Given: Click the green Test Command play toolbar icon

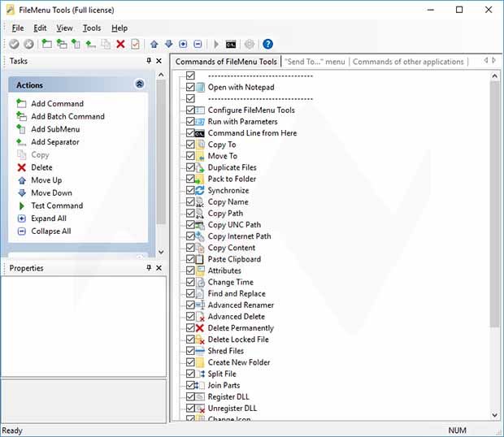Looking at the screenshot, I should [x=216, y=44].
